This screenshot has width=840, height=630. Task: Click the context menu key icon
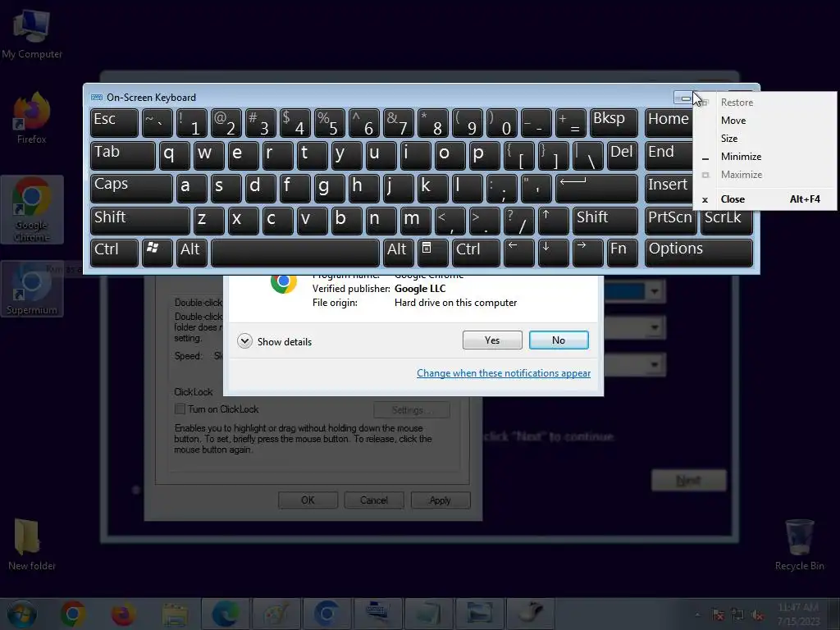point(432,253)
